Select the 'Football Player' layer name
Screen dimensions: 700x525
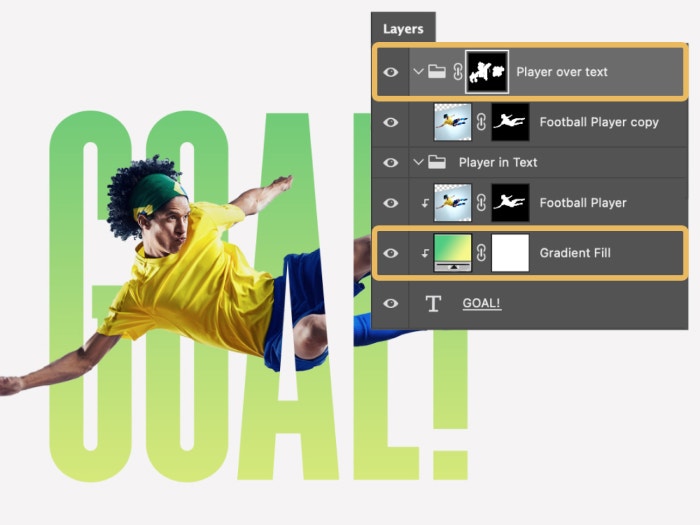pos(583,203)
